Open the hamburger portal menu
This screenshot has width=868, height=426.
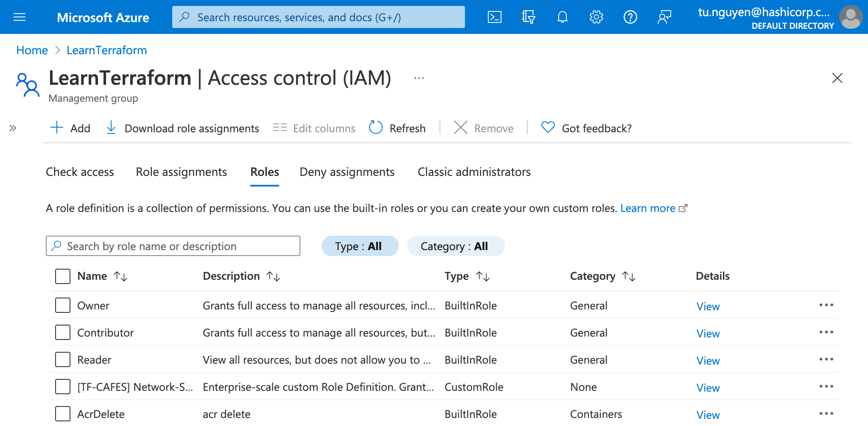[20, 17]
